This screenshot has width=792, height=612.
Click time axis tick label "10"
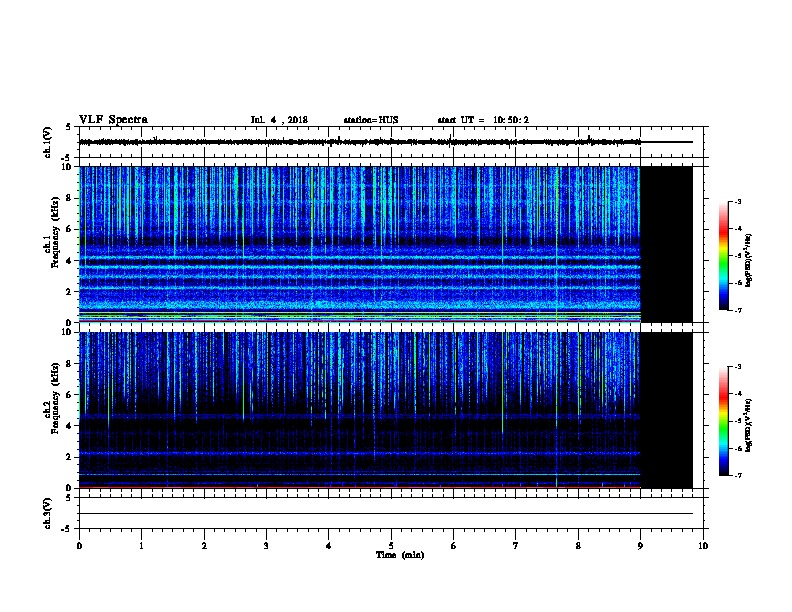click(703, 546)
